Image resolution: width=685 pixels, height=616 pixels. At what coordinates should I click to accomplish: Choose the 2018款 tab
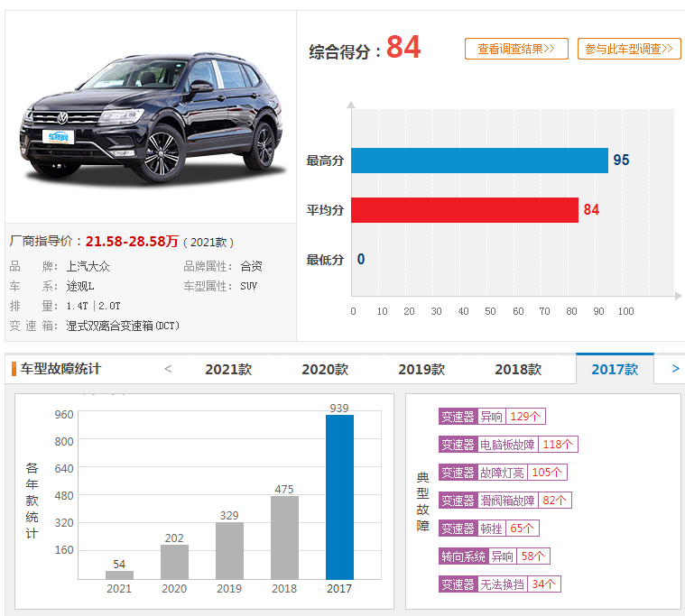click(x=517, y=370)
